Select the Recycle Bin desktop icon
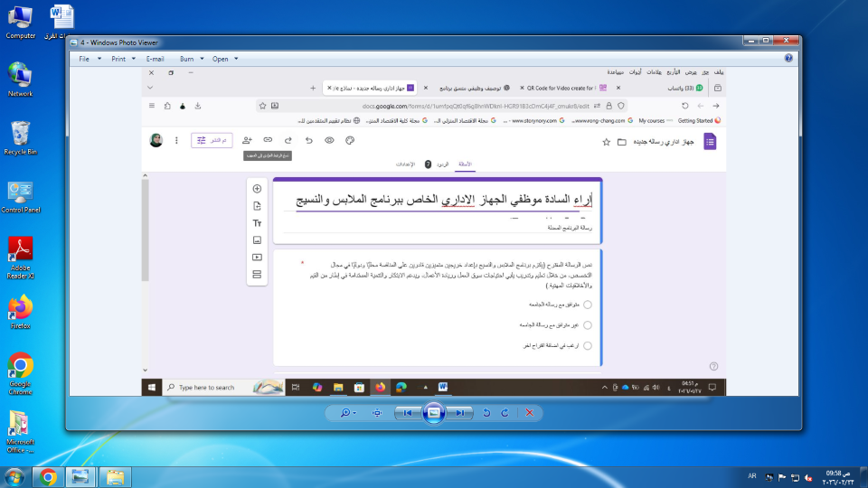868x488 pixels. point(20,137)
